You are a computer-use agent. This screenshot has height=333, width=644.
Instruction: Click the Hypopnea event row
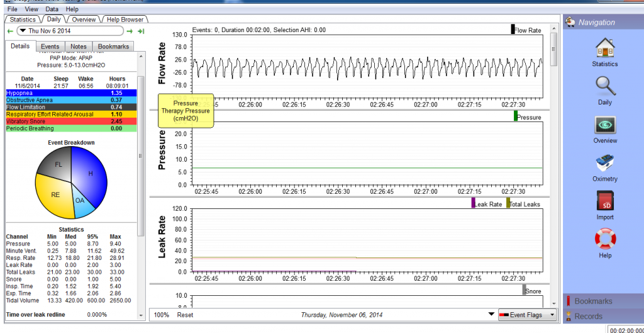(70, 93)
